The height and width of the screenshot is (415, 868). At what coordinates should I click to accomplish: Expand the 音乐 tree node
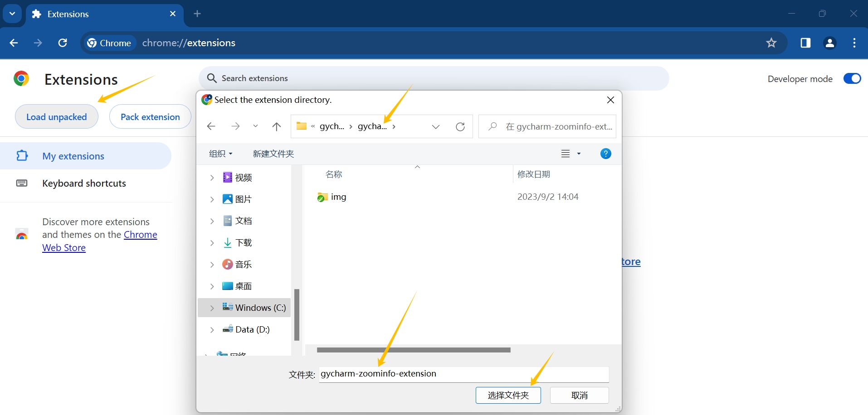click(212, 265)
